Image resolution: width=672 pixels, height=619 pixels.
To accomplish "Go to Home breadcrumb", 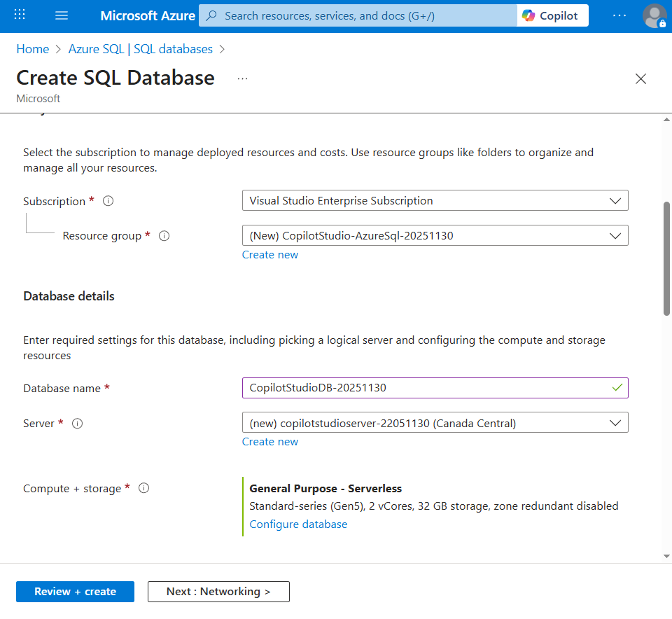I will tap(33, 49).
